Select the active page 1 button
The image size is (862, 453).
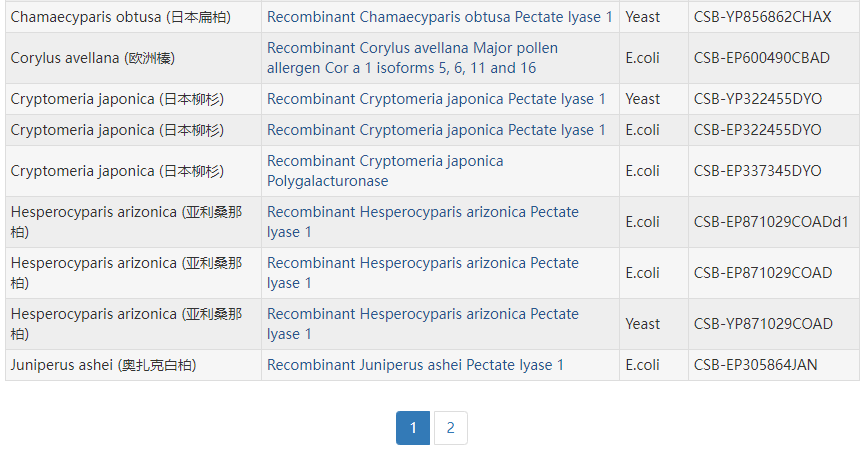pyautogui.click(x=413, y=428)
